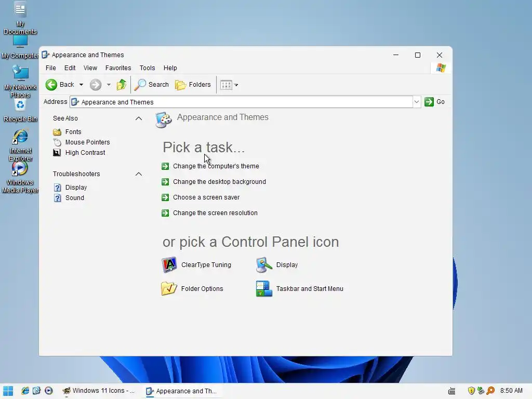
Task: Select Change the desktop background task
Action: (219, 182)
